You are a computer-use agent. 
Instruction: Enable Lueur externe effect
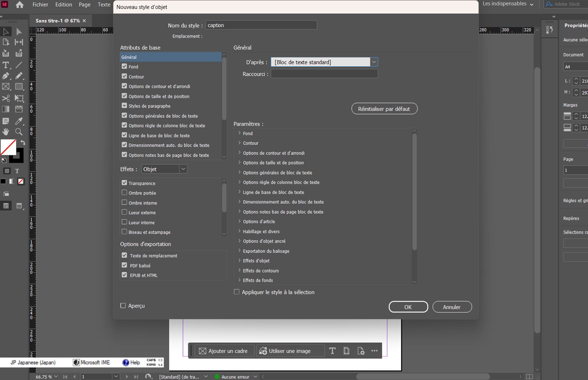[x=124, y=212]
